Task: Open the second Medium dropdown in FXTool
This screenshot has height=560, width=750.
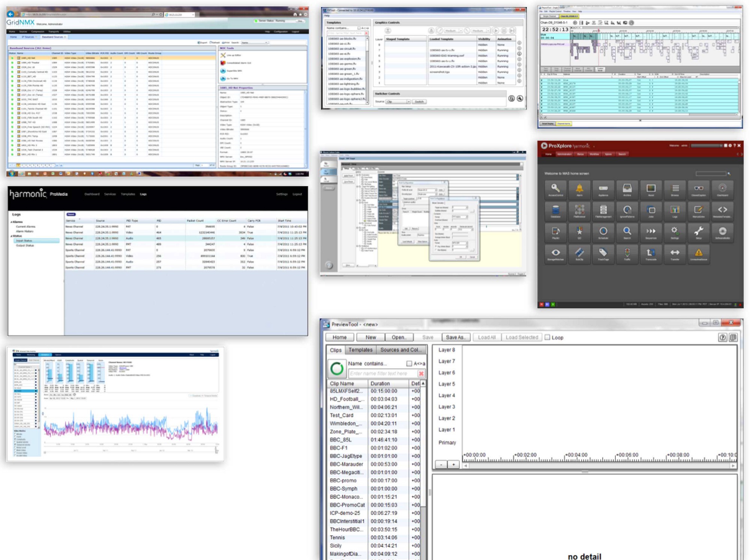Action: (480, 31)
